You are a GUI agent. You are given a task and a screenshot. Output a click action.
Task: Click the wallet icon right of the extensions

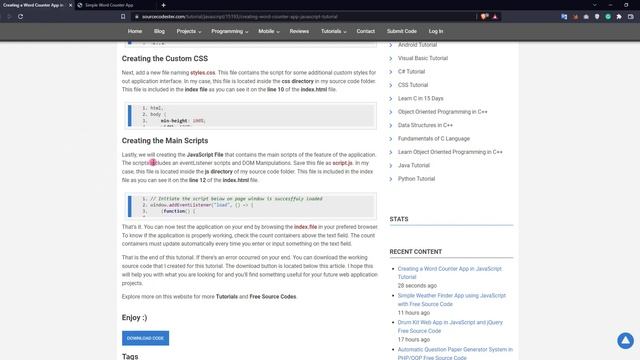tap(631, 17)
